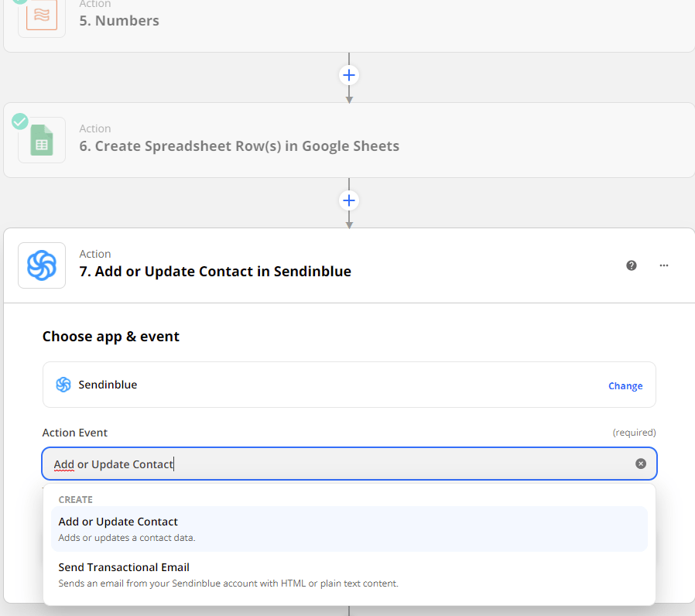
Task: Open more options menu for step 7
Action: (663, 265)
